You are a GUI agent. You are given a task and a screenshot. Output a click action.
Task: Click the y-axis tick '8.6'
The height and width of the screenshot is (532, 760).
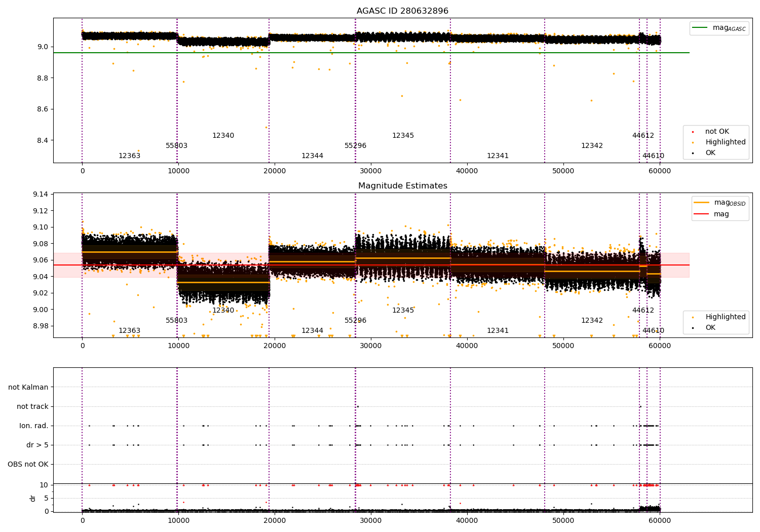point(42,109)
